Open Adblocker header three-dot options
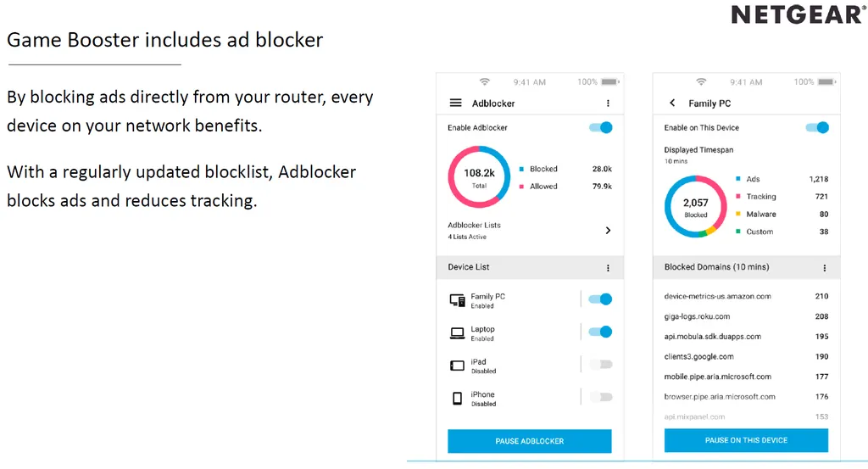 [608, 103]
